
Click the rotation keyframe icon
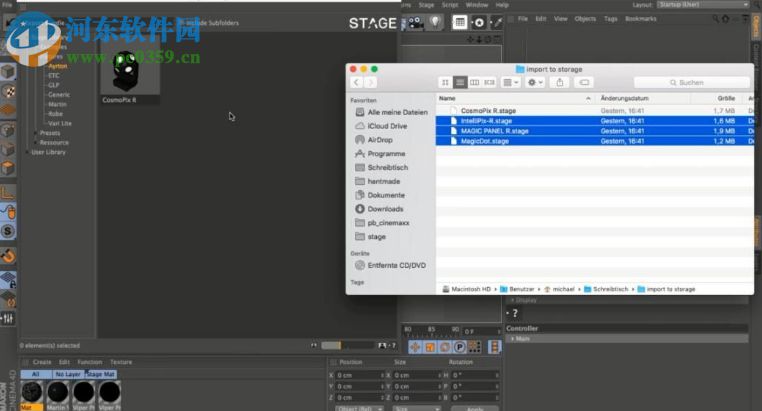click(445, 347)
